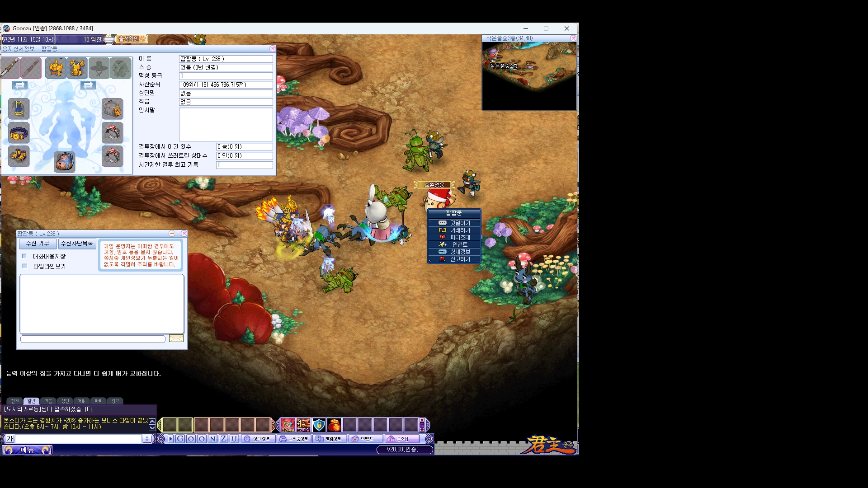Screen dimensions: 868x488
Task: Enable the 대화내용저장 checkbox
Action: tap(24, 256)
